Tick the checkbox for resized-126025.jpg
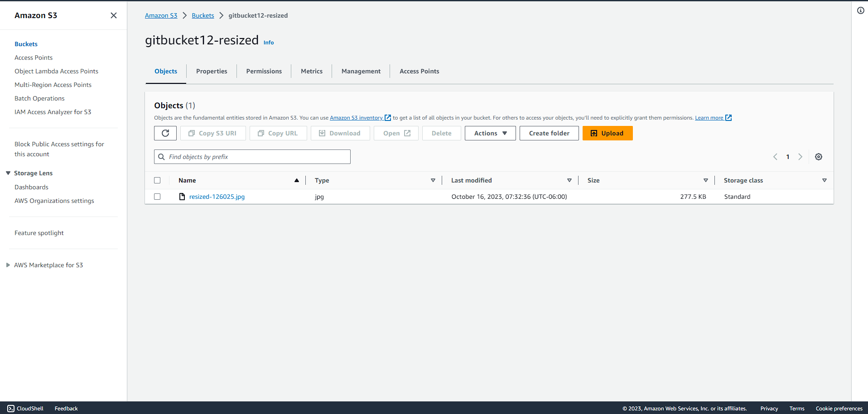This screenshot has width=868, height=414. click(x=157, y=197)
